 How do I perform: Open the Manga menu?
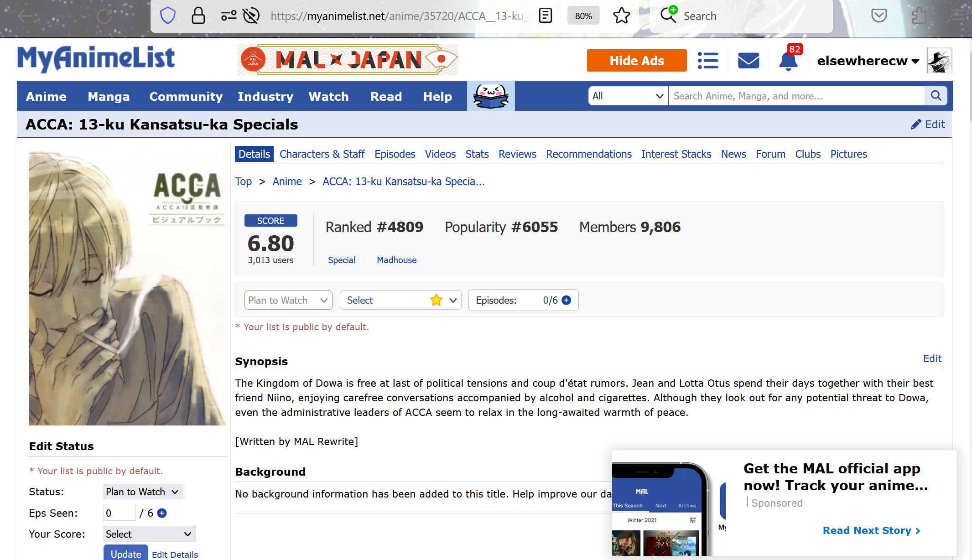(109, 96)
